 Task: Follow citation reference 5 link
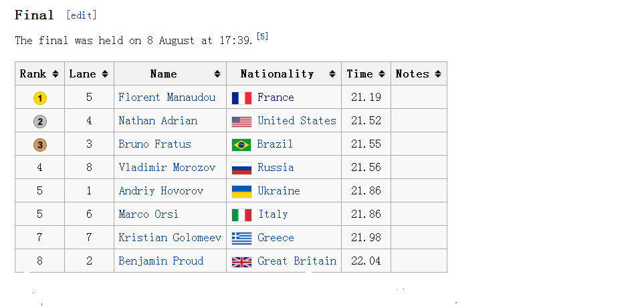coord(262,36)
